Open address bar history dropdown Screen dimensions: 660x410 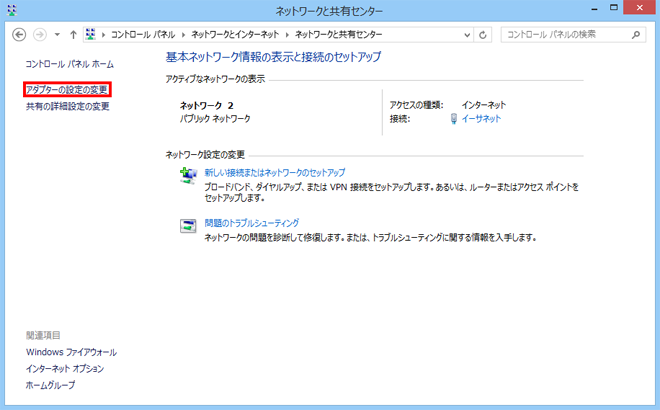point(467,35)
